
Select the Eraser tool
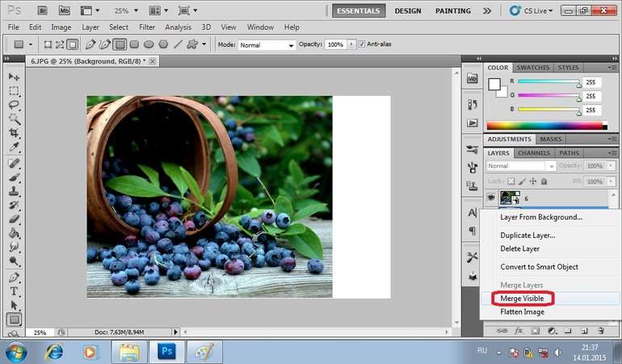pos(14,220)
